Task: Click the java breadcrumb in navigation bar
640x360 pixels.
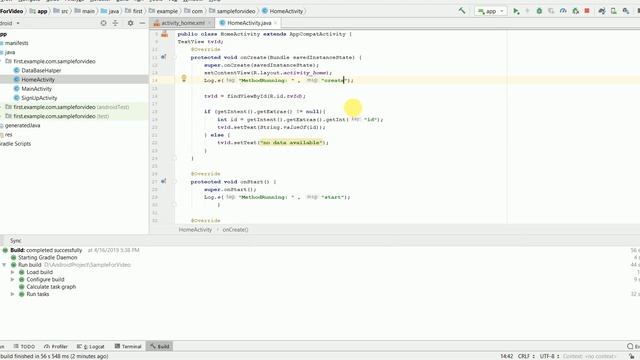Action: click(x=110, y=11)
